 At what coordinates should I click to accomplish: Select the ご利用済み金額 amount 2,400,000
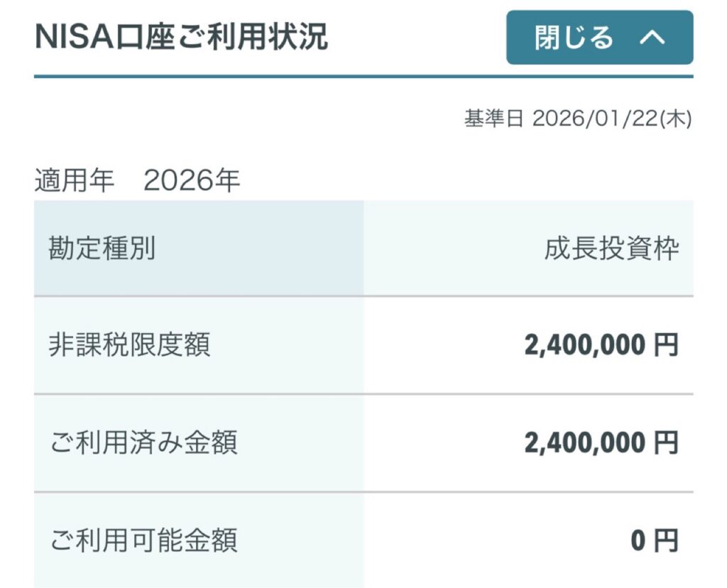coord(585,442)
